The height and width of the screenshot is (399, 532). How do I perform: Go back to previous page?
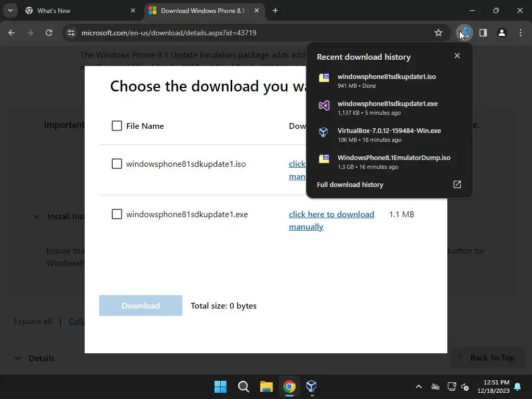(11, 33)
